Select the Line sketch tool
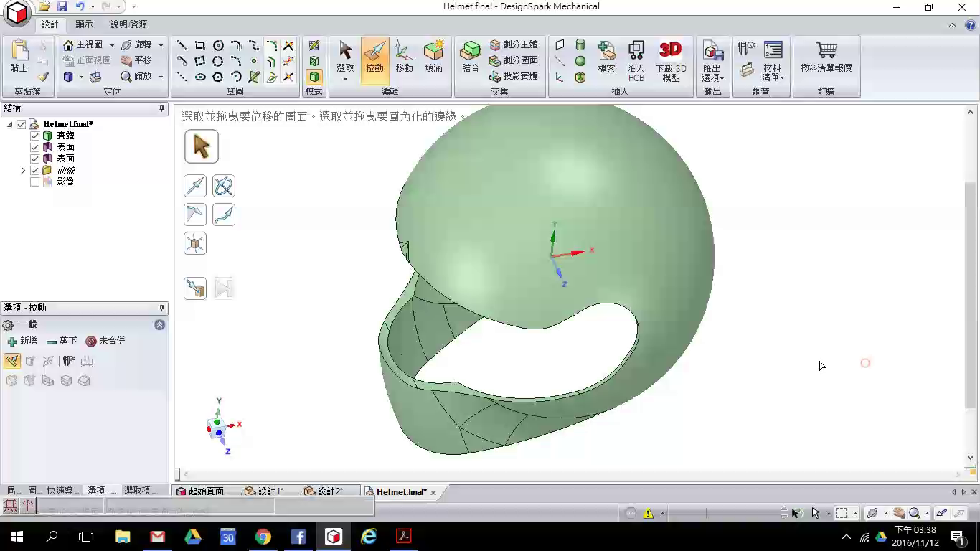Viewport: 980px width, 551px height. click(182, 45)
